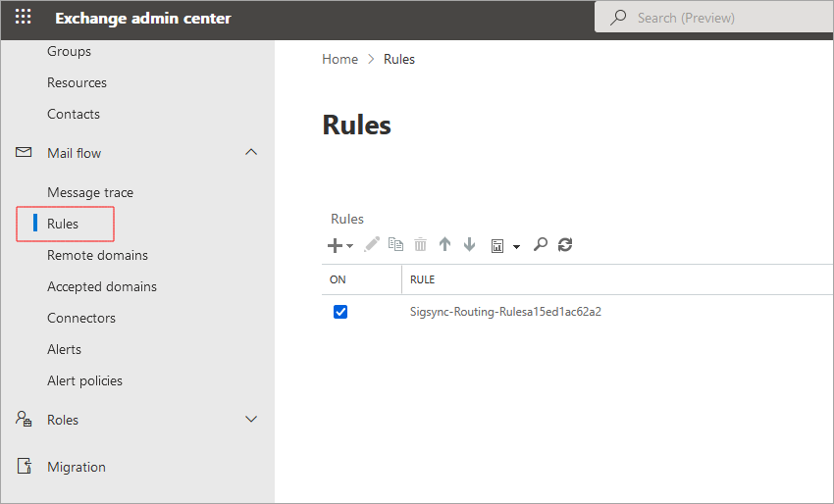Collapse the Mail flow section chevron
Screen dimensions: 834x504
tap(251, 152)
